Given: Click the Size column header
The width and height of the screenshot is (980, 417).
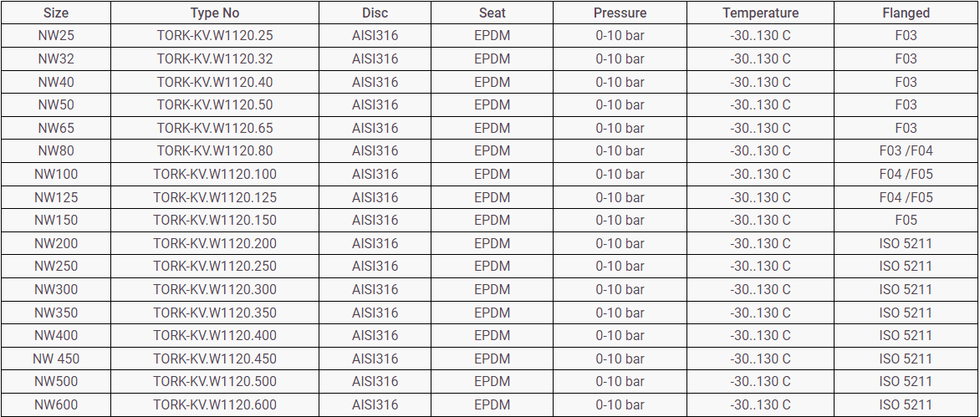Looking at the screenshot, I should coord(55,13).
